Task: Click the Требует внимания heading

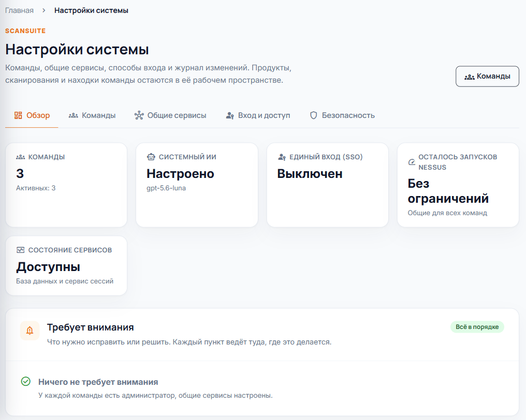Action: pos(90,327)
